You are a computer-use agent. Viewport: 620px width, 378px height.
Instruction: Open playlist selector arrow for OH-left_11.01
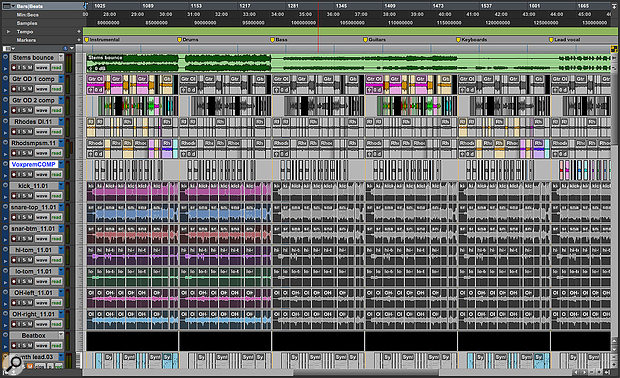click(61, 292)
